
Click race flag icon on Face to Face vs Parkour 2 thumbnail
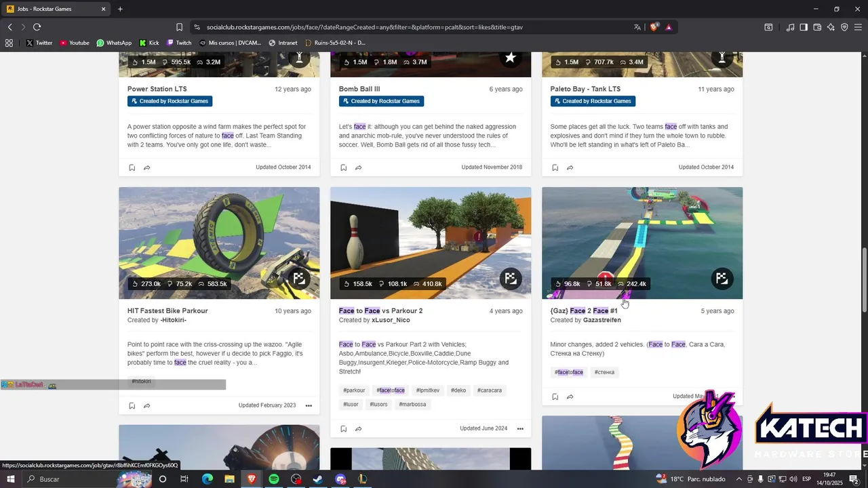pyautogui.click(x=511, y=279)
